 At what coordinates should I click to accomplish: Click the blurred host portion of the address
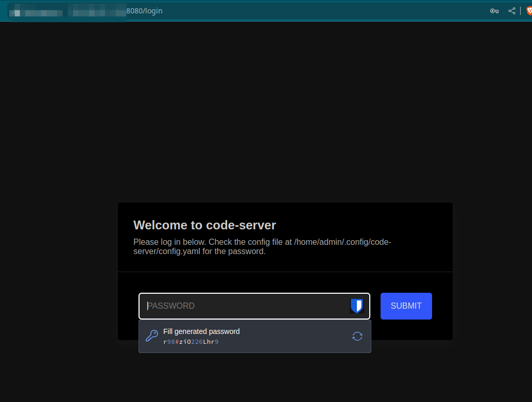pyautogui.click(x=67, y=11)
